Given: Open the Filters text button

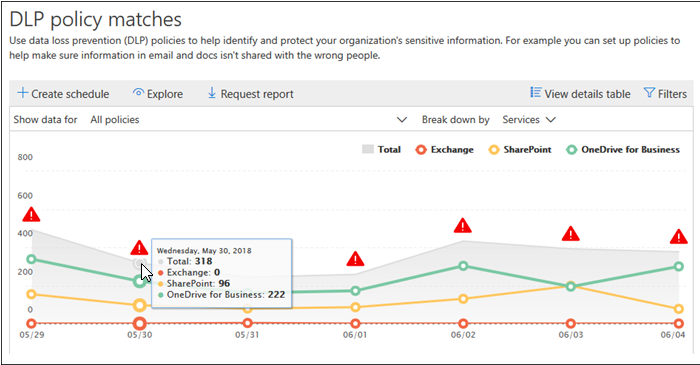Looking at the screenshot, I should click(x=672, y=94).
